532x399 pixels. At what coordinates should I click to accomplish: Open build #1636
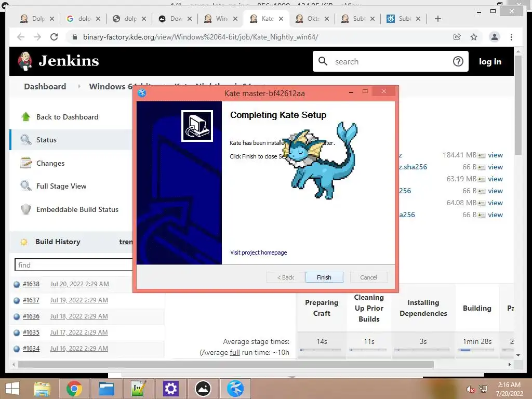pyautogui.click(x=31, y=316)
